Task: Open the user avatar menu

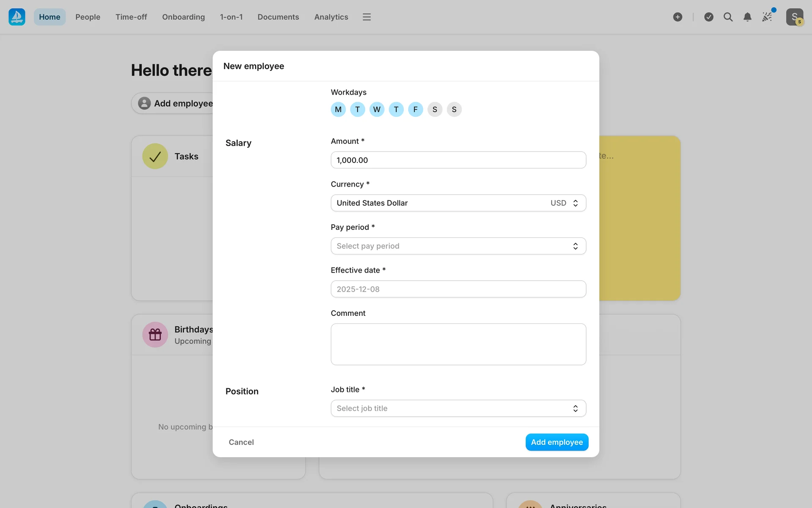Action: pos(795,17)
